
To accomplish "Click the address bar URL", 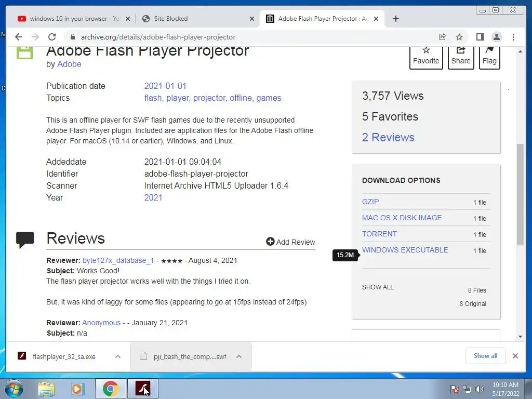I will 158,37.
